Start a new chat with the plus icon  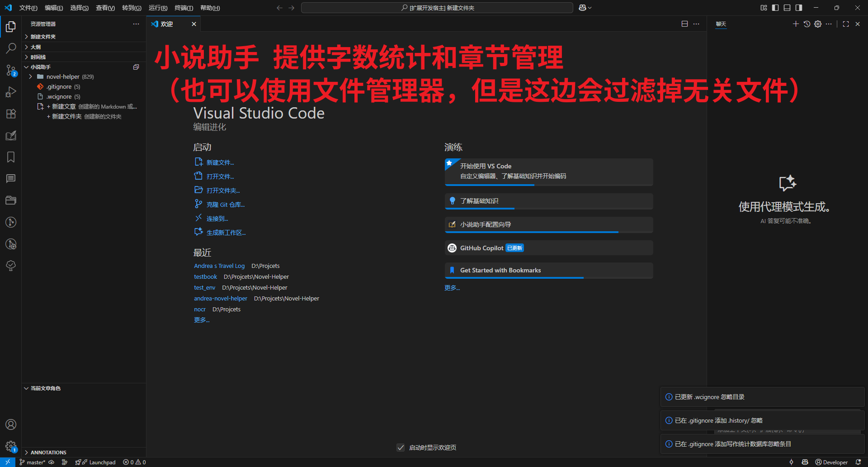pos(796,24)
